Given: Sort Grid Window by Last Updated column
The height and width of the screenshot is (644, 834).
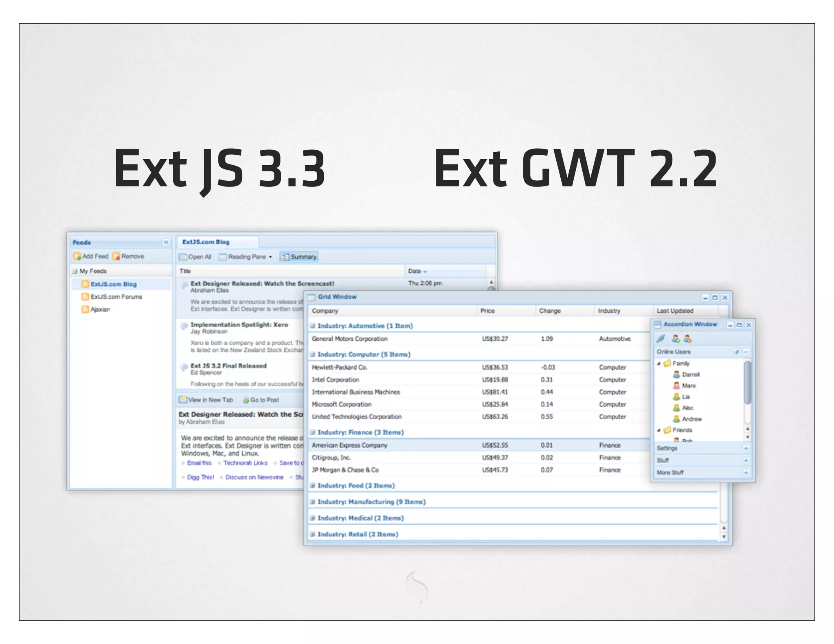Looking at the screenshot, I should (x=685, y=311).
